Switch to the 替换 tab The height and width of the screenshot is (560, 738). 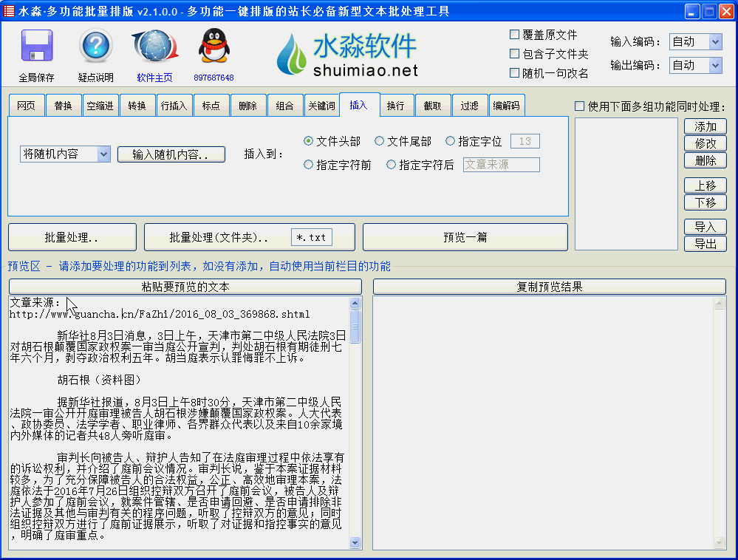(x=64, y=106)
